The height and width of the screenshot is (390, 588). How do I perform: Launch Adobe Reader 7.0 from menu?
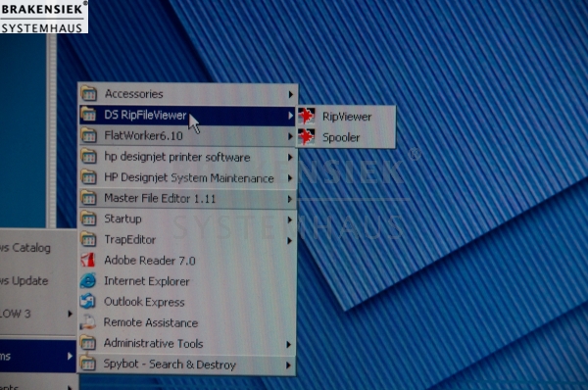click(x=187, y=261)
